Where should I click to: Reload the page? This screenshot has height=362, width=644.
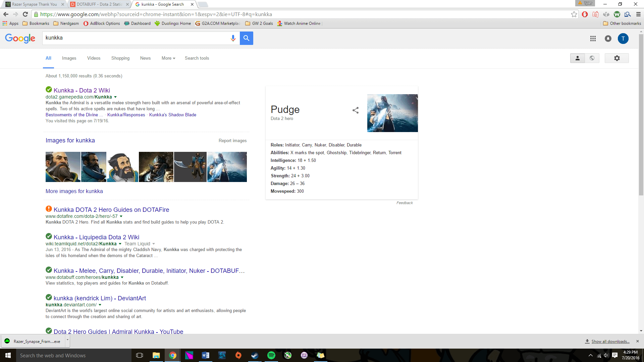(x=25, y=14)
